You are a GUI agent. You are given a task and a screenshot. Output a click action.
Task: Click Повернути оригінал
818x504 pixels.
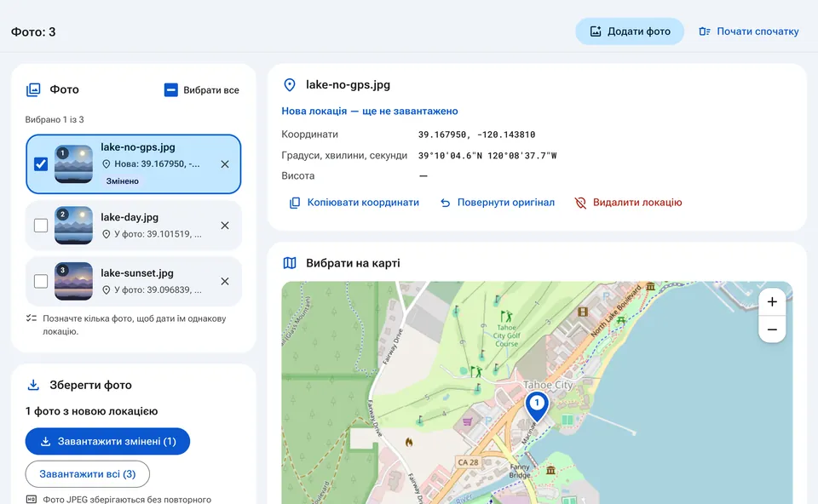[x=497, y=203]
